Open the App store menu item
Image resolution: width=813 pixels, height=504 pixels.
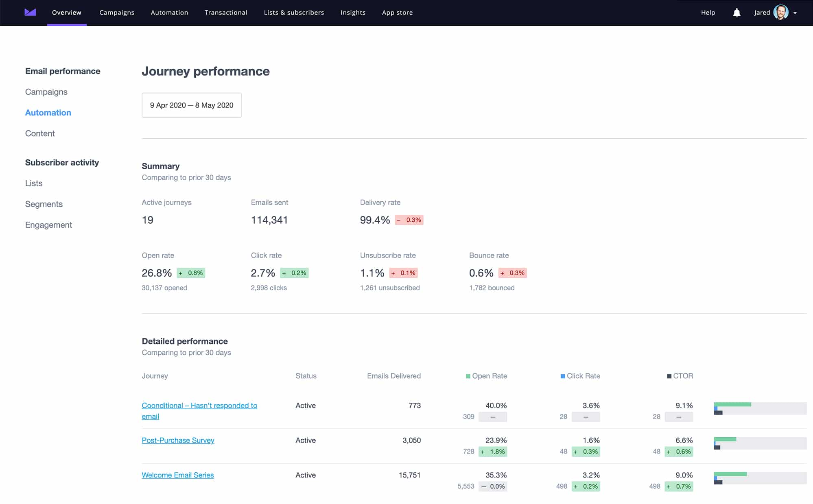[397, 12]
